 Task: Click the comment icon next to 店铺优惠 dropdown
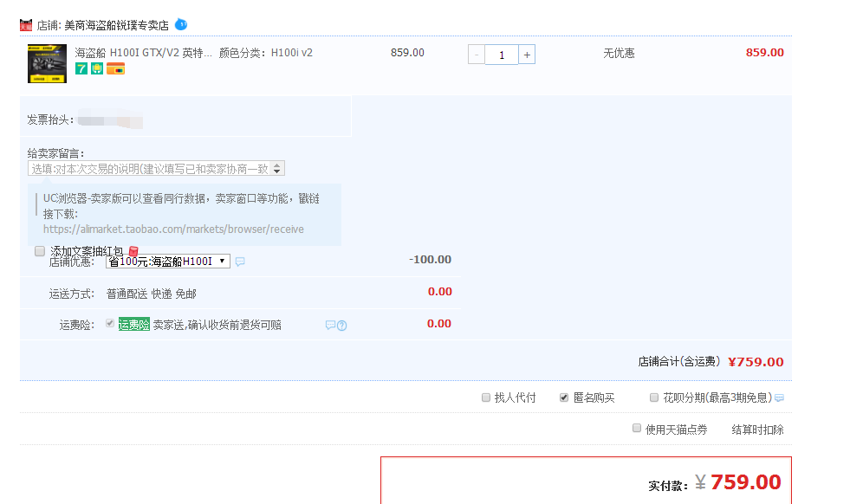[x=240, y=262]
